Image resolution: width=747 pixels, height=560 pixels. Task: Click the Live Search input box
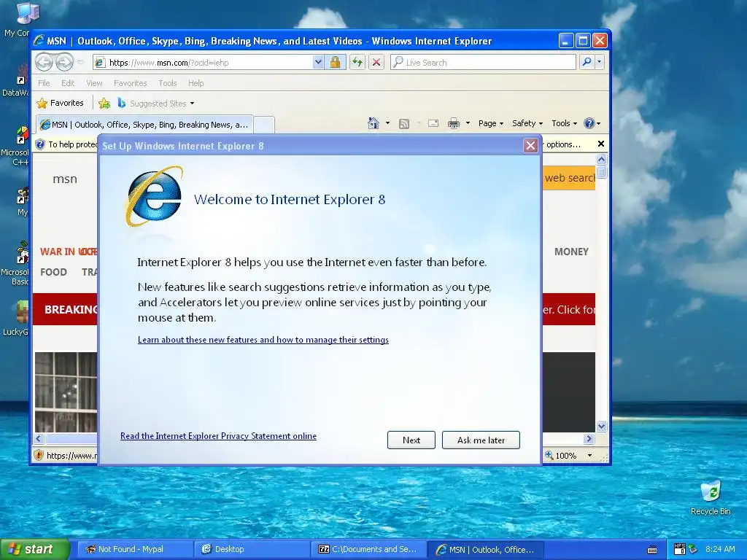click(483, 63)
